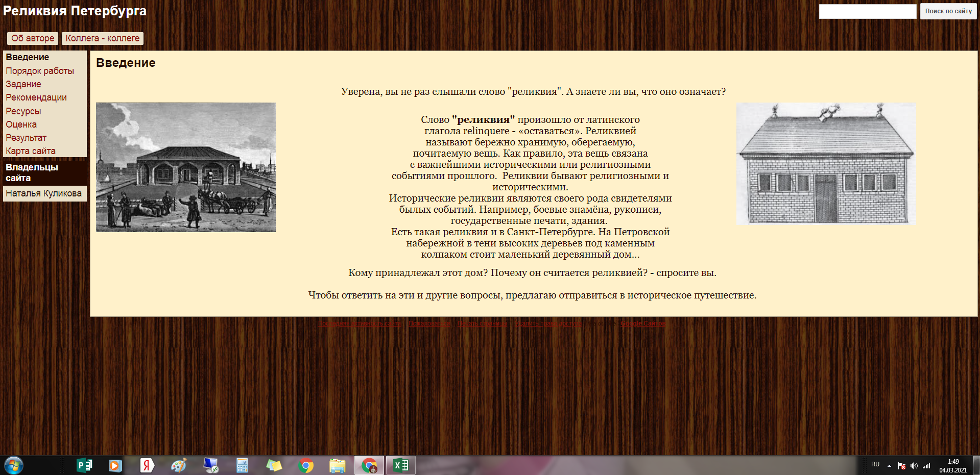Click the engraving with horse cart image

coord(186,167)
